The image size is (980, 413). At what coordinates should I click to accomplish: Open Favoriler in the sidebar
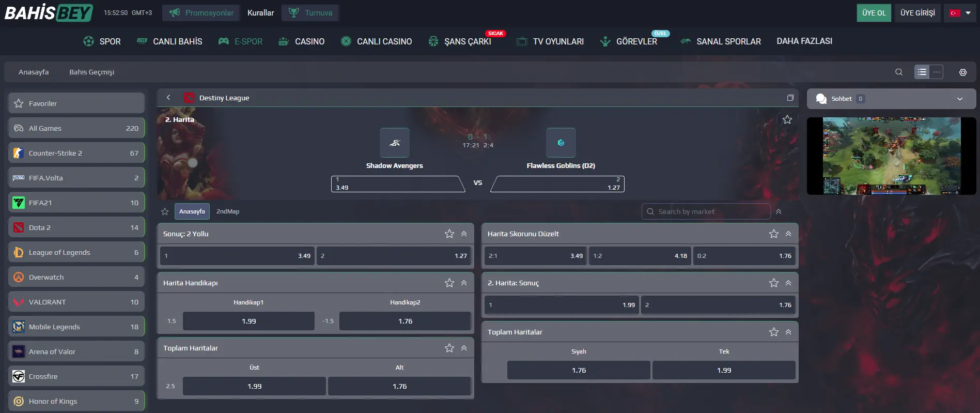[x=76, y=103]
